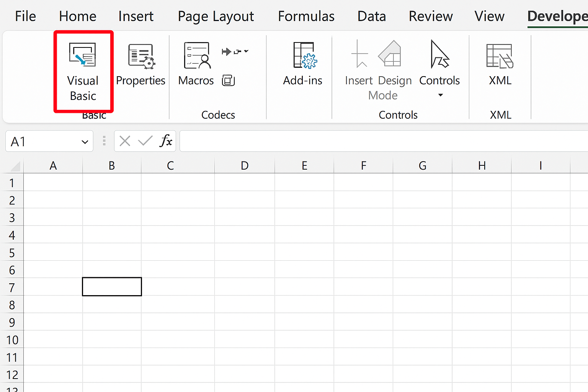This screenshot has width=588, height=392.
Task: Click the Select All corner triangle
Action: pos(15,166)
